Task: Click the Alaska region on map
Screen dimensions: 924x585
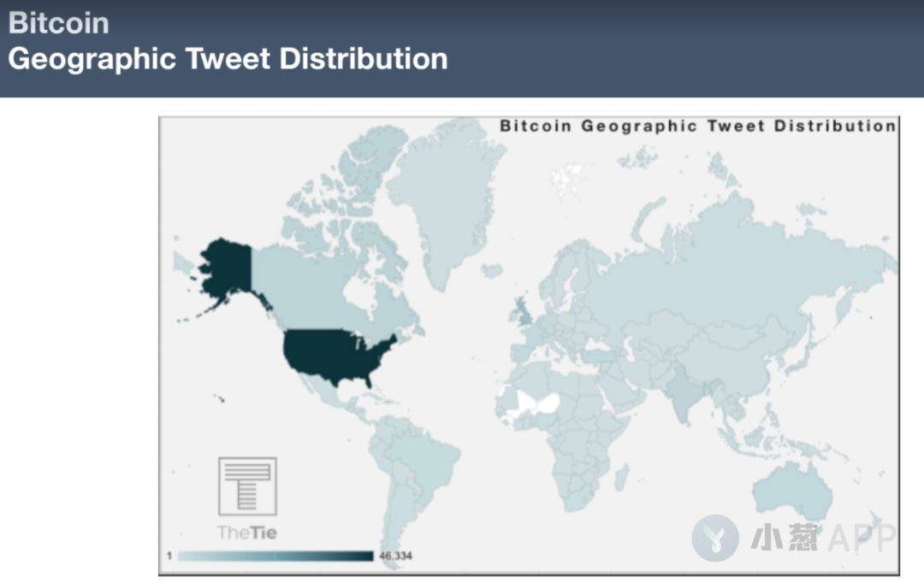Action: coord(226,269)
